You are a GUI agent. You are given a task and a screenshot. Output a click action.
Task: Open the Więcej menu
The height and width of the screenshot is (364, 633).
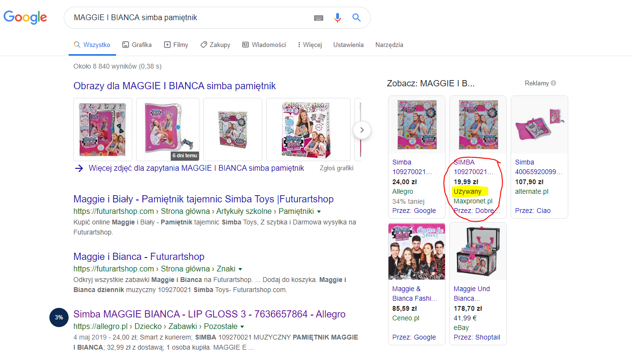tap(310, 45)
